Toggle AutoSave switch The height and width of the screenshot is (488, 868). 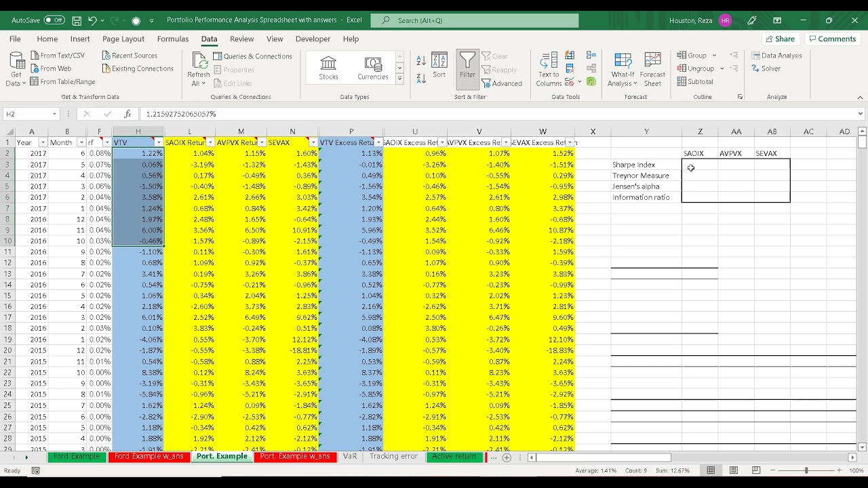tap(54, 20)
